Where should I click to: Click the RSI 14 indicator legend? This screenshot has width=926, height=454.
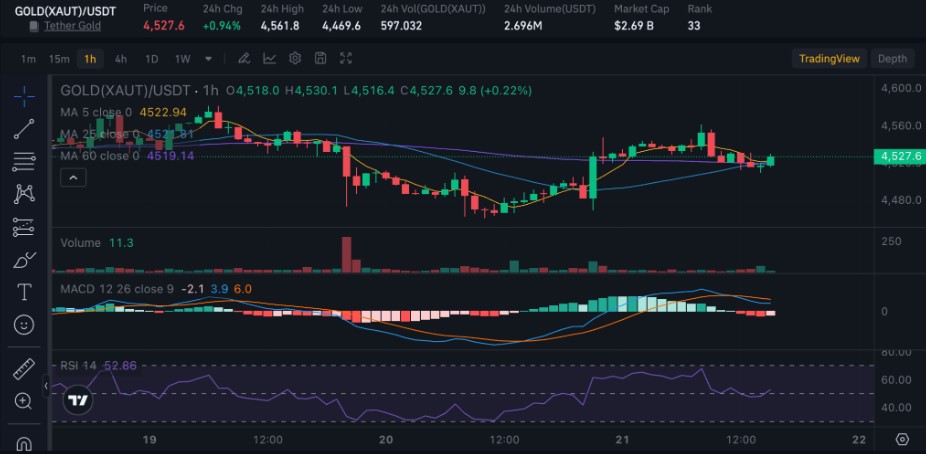pos(98,366)
